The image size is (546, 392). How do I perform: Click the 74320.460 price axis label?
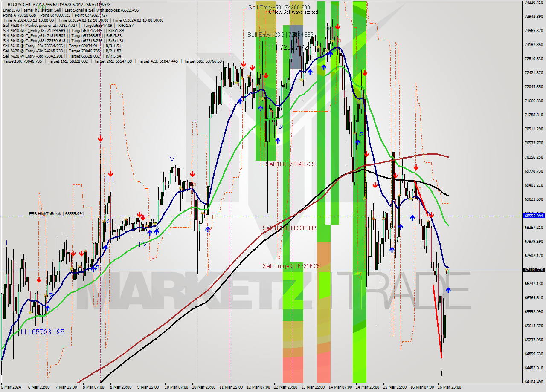pyautogui.click(x=533, y=3)
